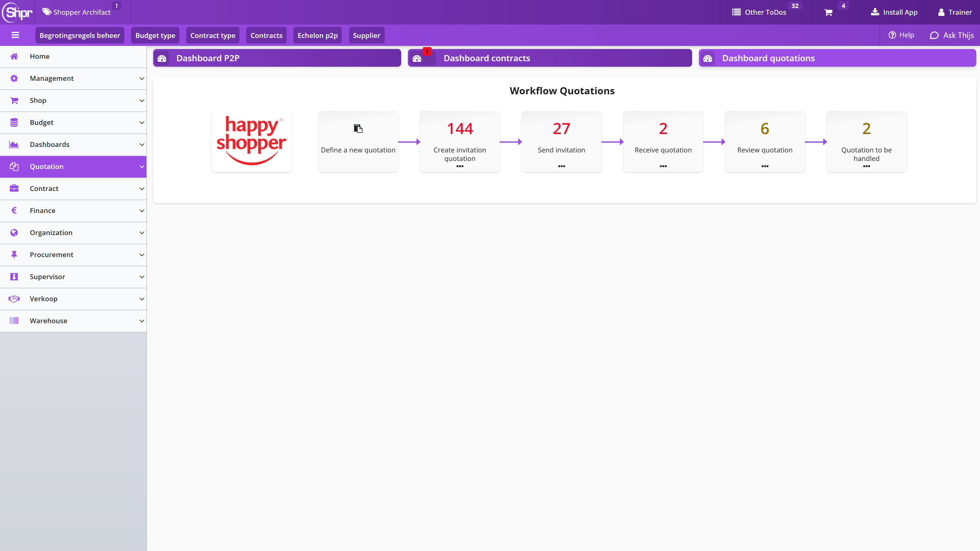Expand the Shop menu chevron

point(142,100)
